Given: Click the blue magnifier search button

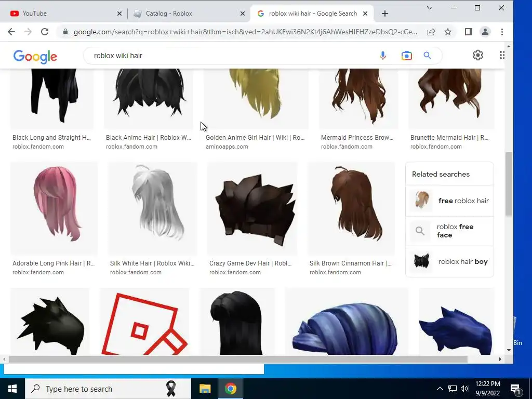Looking at the screenshot, I should tap(427, 56).
